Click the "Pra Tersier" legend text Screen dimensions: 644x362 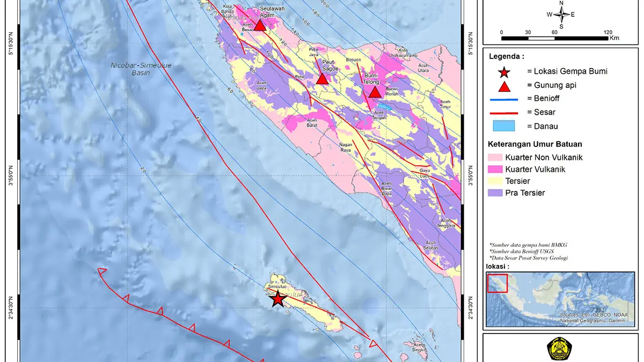[x=525, y=193]
